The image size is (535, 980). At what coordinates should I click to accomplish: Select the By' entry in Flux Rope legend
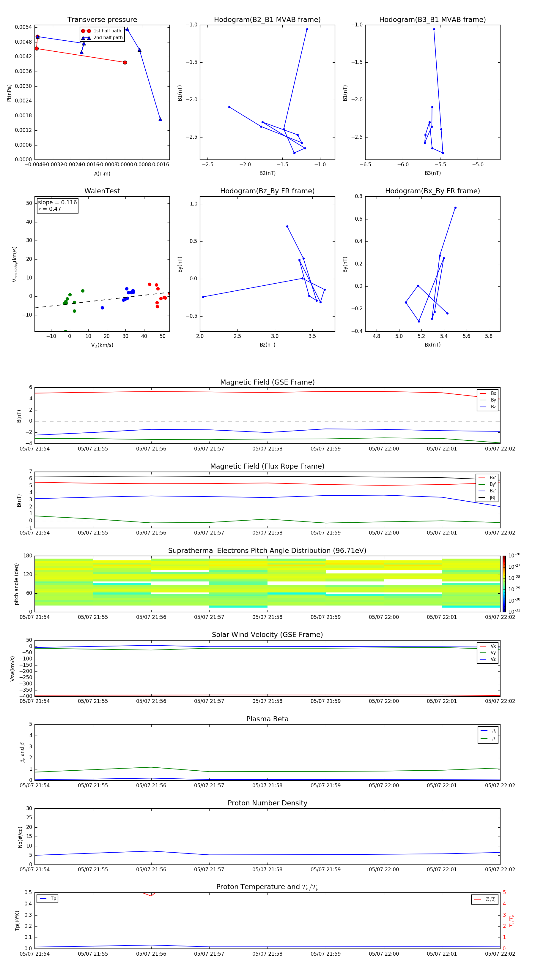487,484
